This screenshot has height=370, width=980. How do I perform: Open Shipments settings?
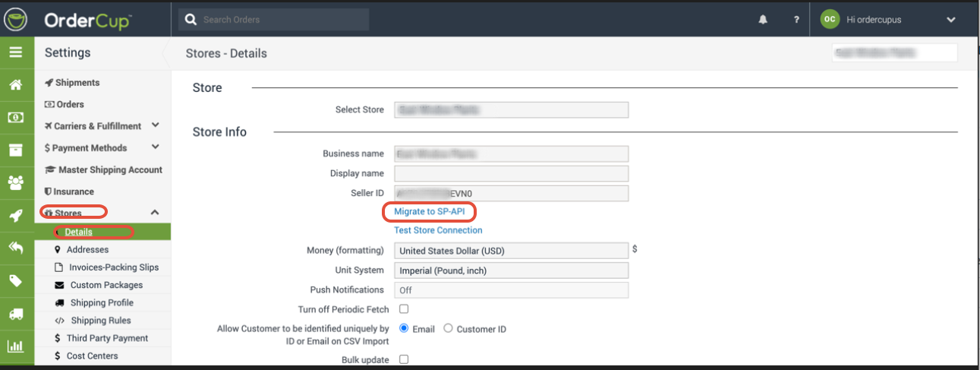[x=77, y=83]
